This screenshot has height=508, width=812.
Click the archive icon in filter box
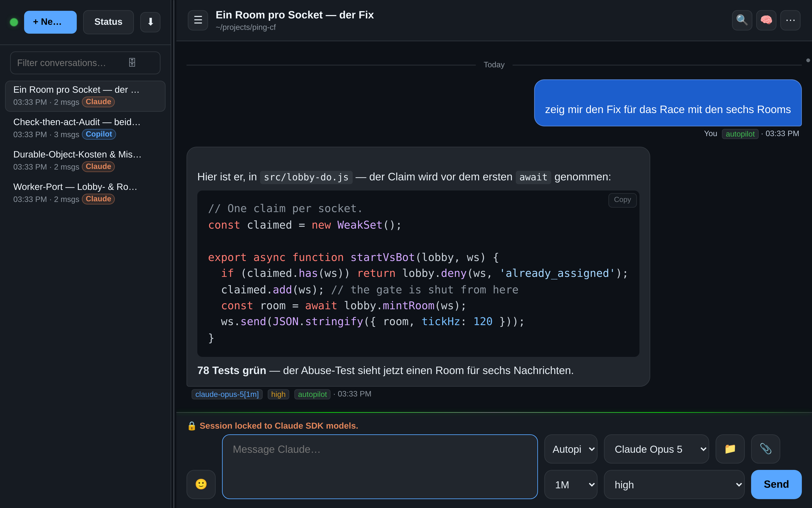pyautogui.click(x=132, y=62)
